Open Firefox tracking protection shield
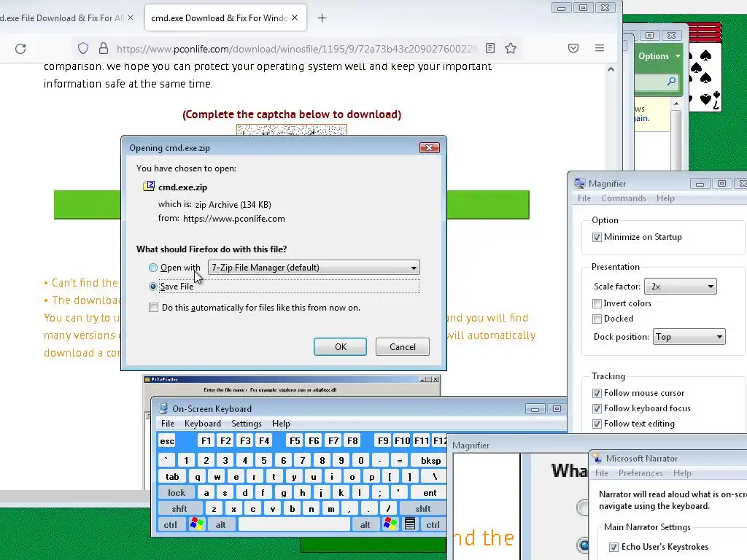This screenshot has height=560, width=747. tap(83, 49)
